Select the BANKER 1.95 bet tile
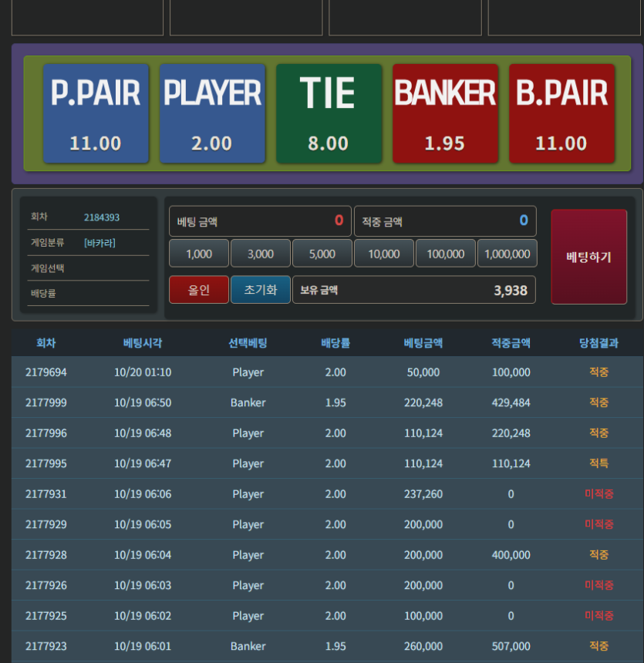 coord(445,113)
